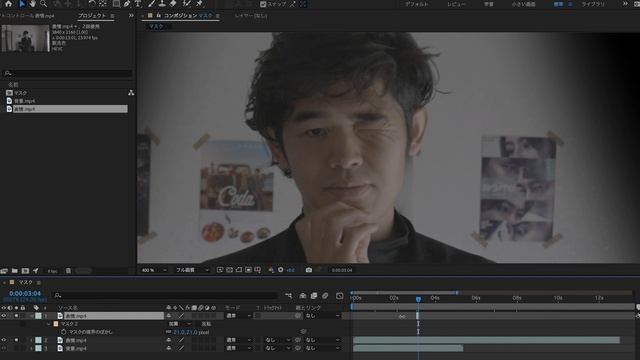Hide layer 1 with eye toggle
Screen dimensions: 640x360
coord(4,316)
